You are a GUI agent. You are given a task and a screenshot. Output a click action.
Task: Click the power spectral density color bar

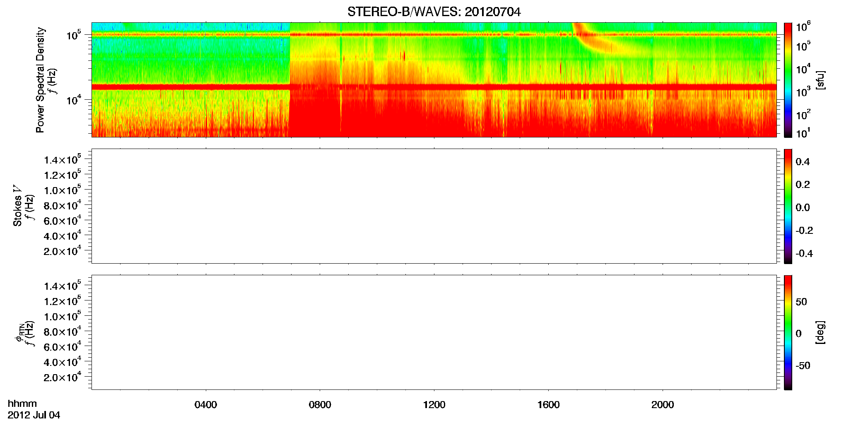(788, 80)
